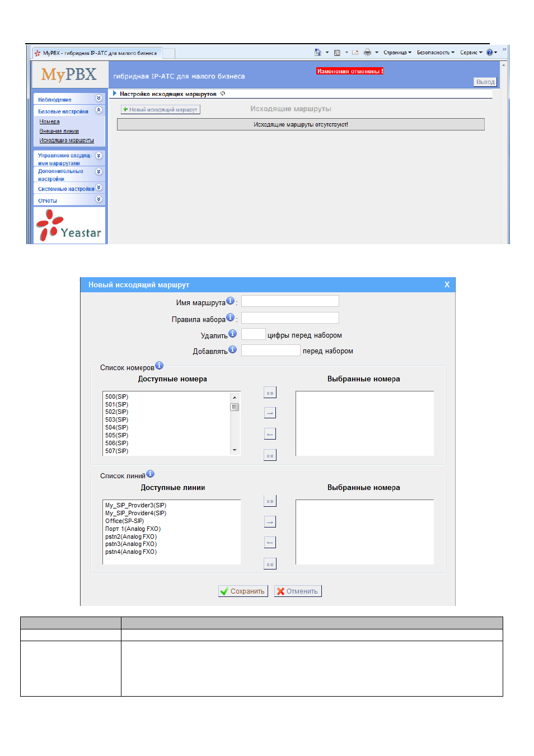Remove all selected lines with double-left arrow
Image resolution: width=534 pixels, height=756 pixels.
270,564
